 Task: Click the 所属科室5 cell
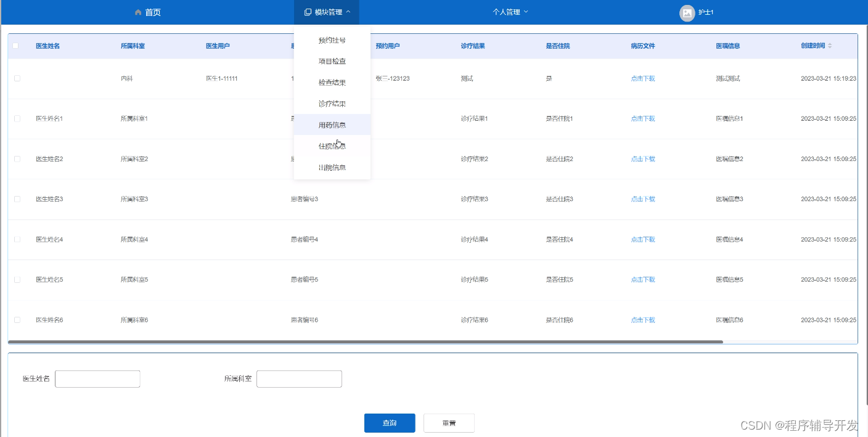point(134,280)
